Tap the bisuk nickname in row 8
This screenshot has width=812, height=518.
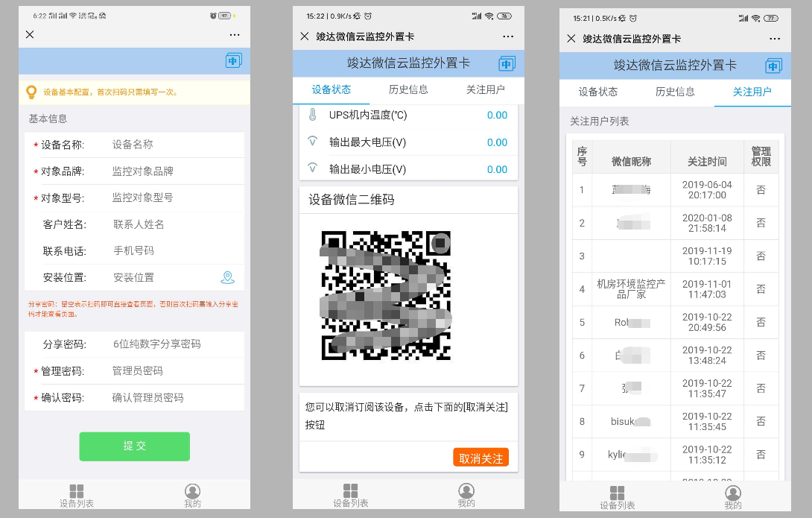pos(630,422)
